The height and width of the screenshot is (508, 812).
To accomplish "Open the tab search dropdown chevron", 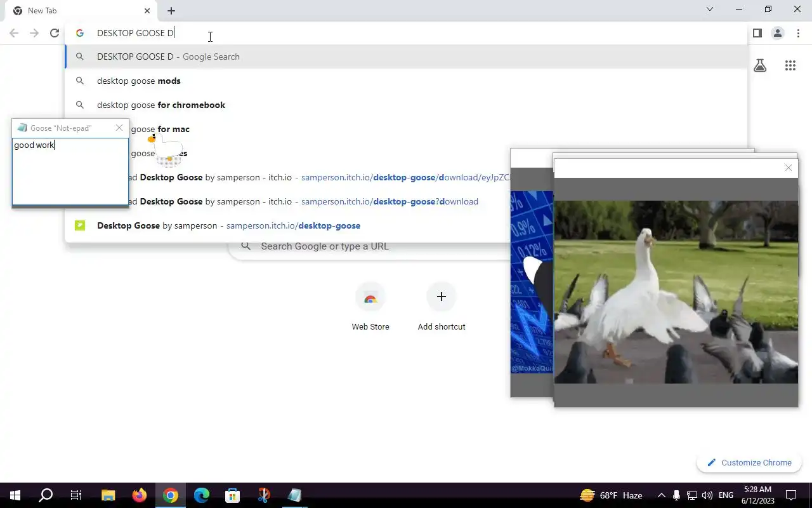I will tap(710, 9).
